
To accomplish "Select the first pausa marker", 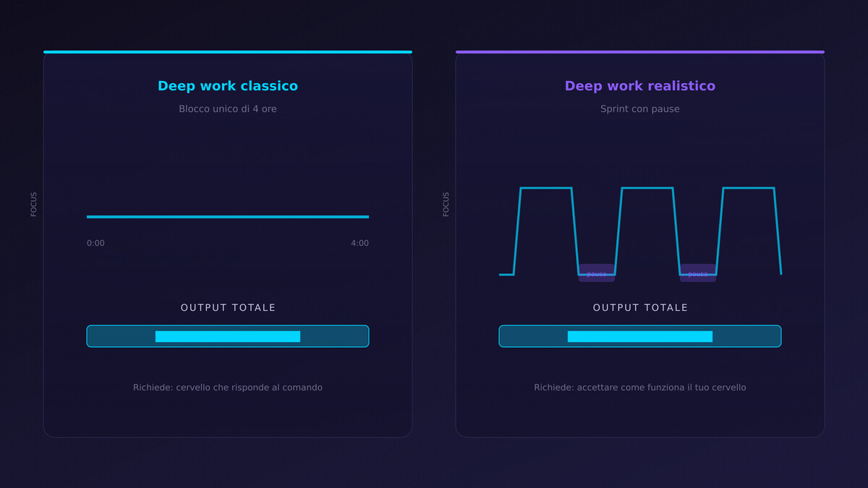I will (x=596, y=273).
